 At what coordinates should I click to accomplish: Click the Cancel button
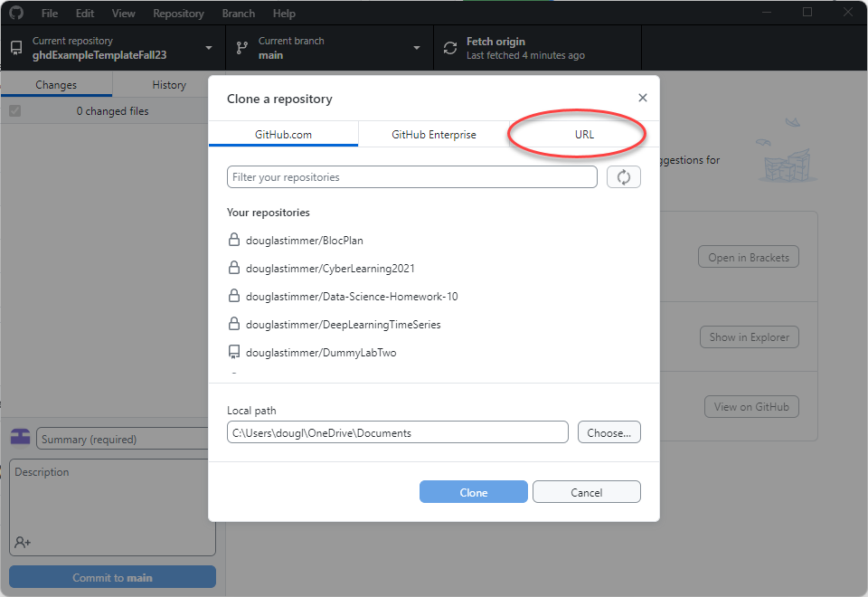(586, 492)
